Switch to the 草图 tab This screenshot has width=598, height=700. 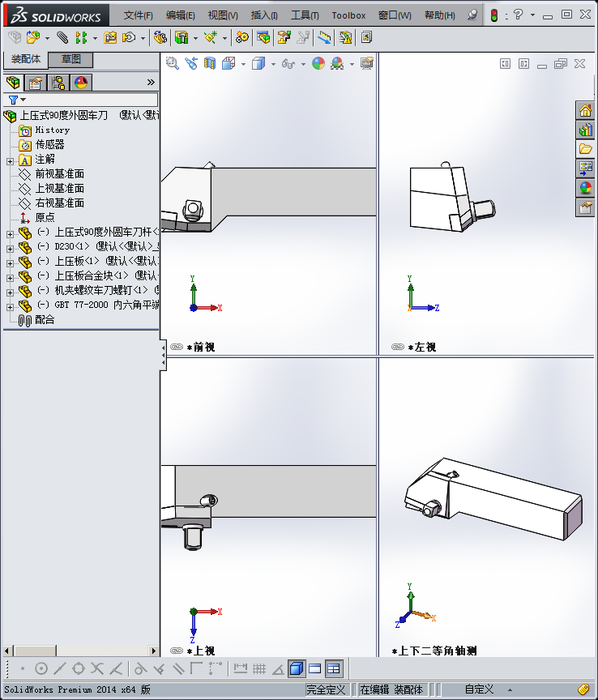[x=70, y=59]
